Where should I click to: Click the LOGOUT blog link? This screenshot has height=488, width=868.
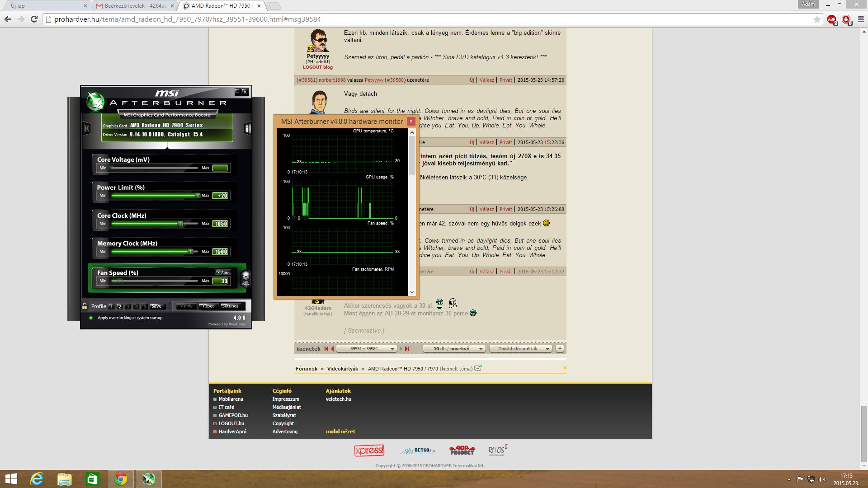[318, 67]
